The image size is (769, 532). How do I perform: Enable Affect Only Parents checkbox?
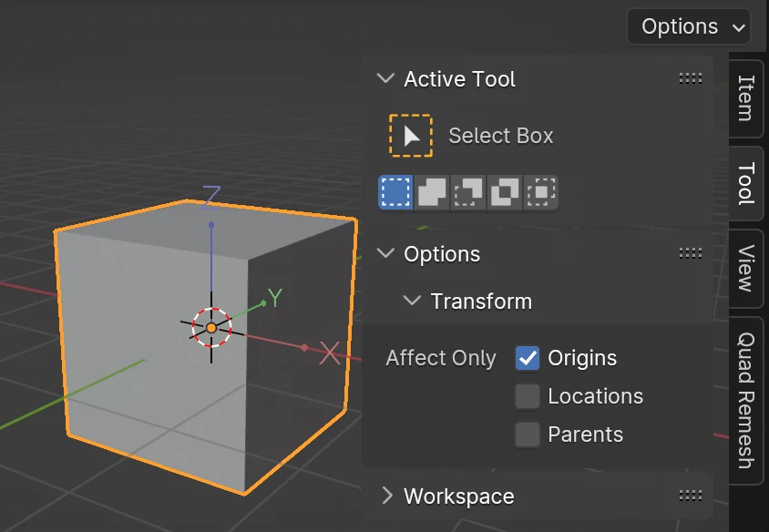click(x=528, y=435)
